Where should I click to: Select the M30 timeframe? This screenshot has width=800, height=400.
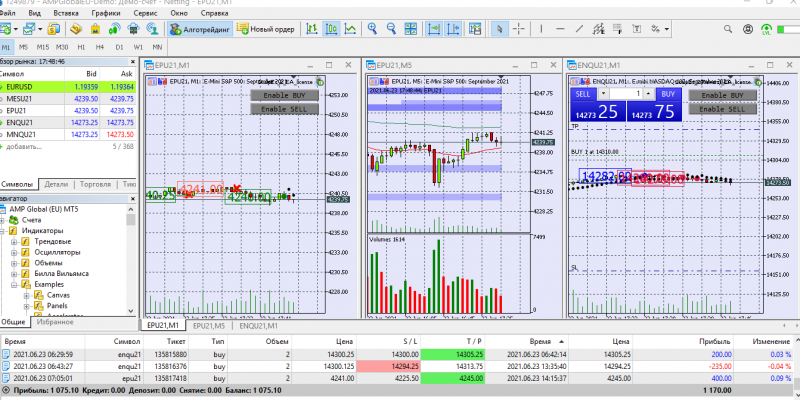(x=62, y=47)
